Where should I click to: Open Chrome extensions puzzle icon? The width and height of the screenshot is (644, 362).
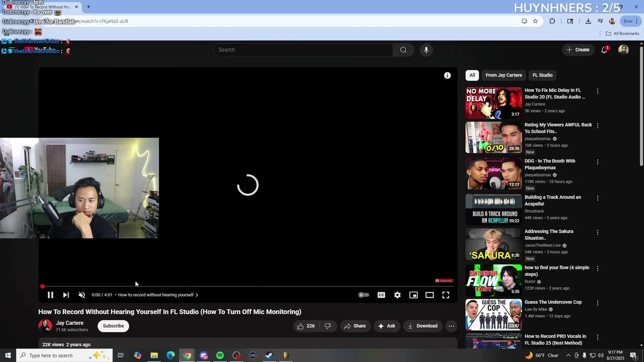pos(552,21)
